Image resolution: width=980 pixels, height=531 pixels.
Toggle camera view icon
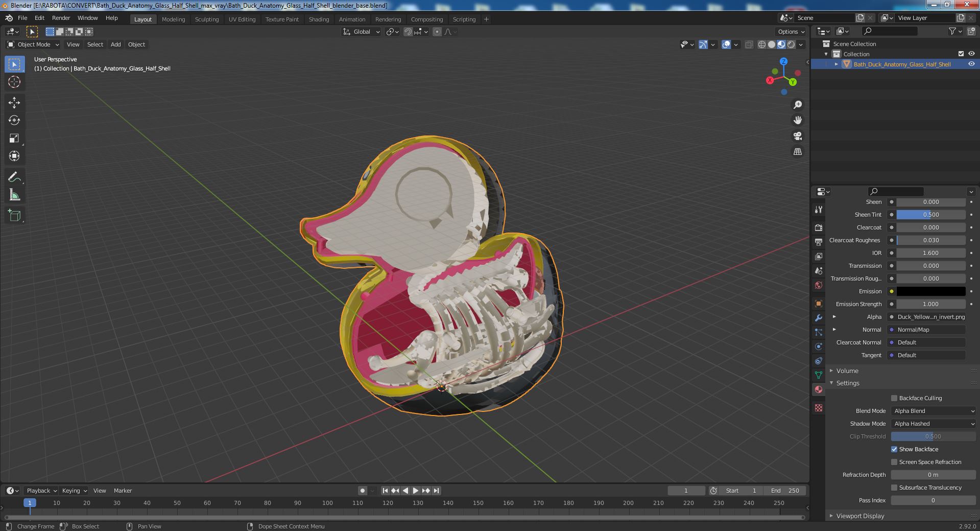797,136
